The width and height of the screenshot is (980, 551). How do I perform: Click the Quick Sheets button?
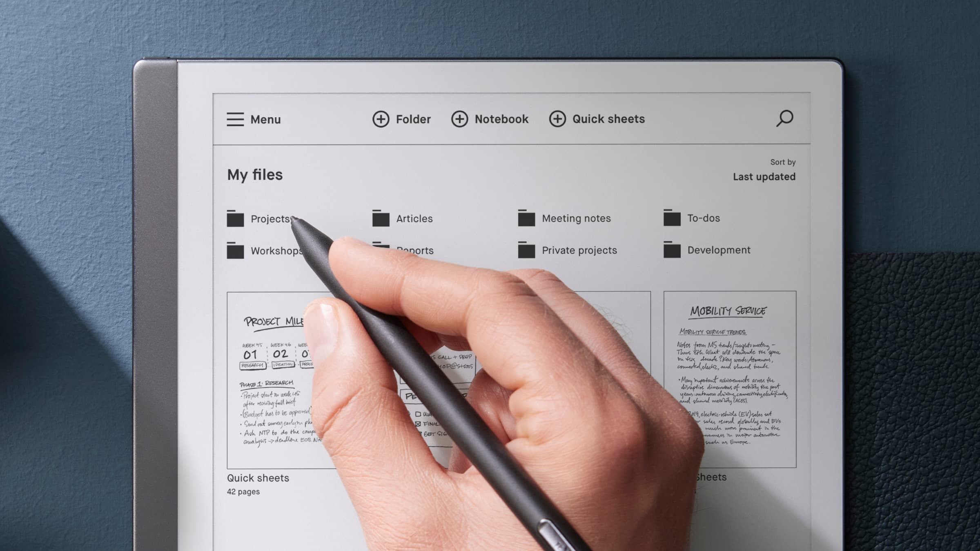596,118
